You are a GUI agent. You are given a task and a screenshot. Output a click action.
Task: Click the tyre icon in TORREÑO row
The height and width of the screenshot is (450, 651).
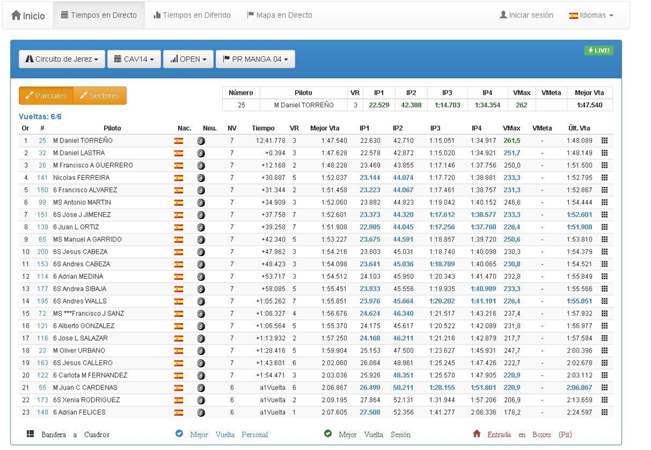point(201,141)
